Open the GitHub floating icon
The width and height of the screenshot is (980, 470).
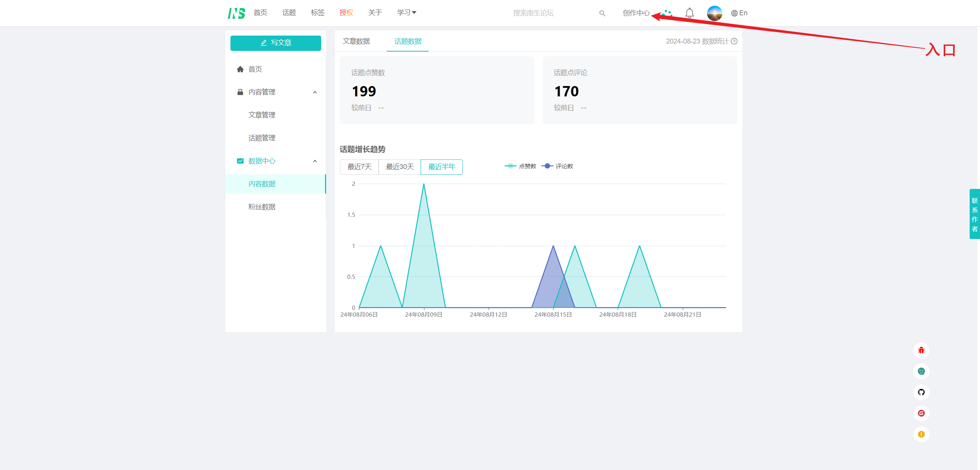(x=921, y=392)
